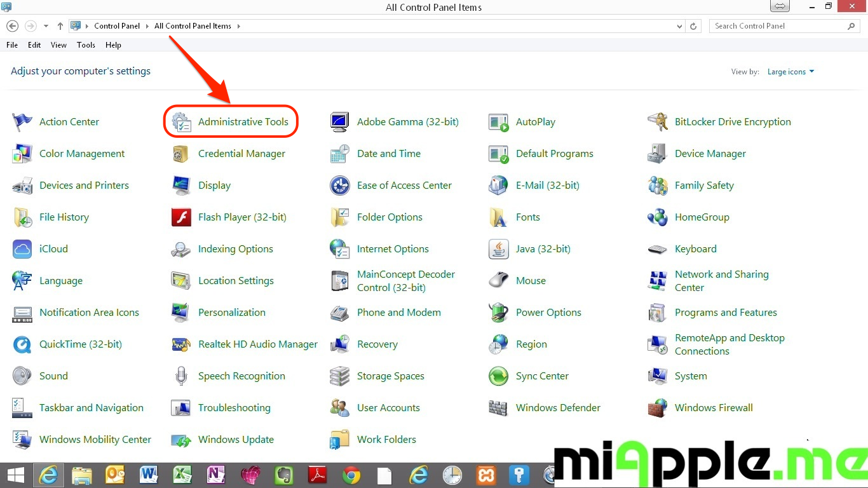Open the Programs and Features link
The height and width of the screenshot is (488, 868).
coord(726,313)
